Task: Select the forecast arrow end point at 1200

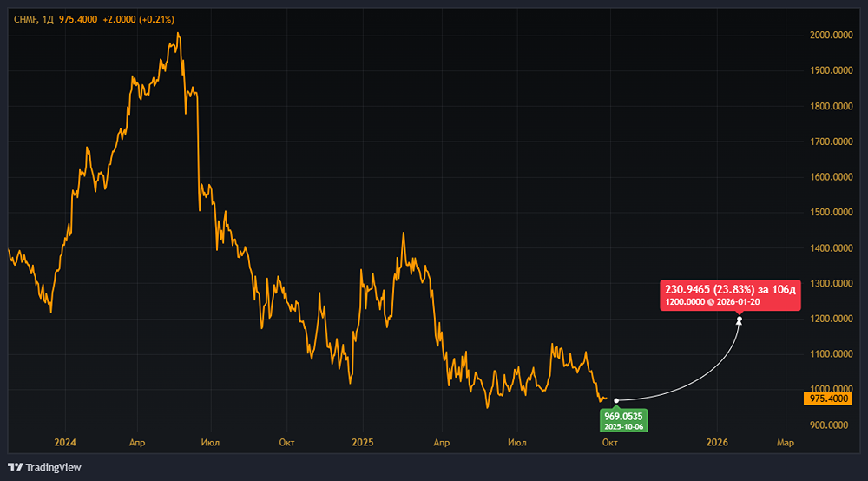Action: click(739, 320)
